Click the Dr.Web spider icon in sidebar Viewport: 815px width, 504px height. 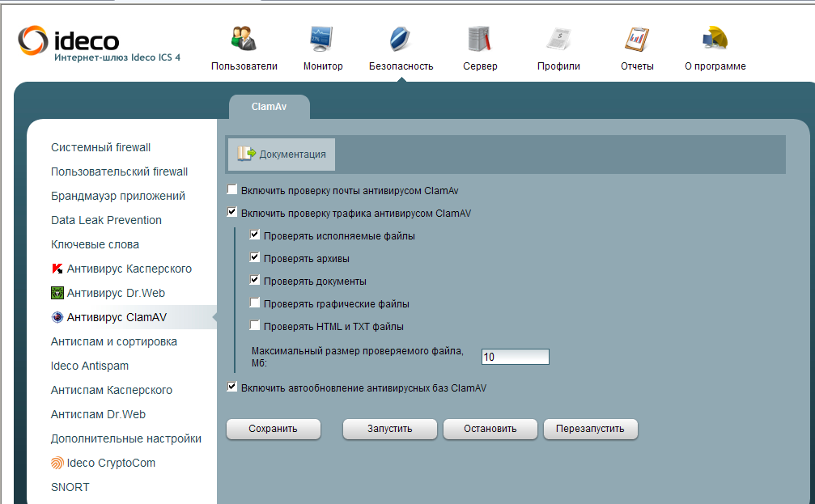[x=57, y=293]
